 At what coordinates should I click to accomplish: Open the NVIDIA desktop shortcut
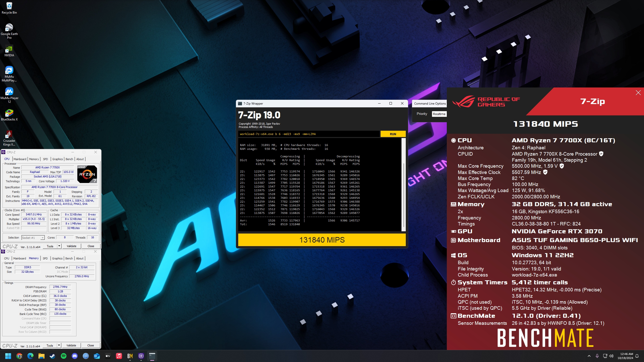(9, 51)
